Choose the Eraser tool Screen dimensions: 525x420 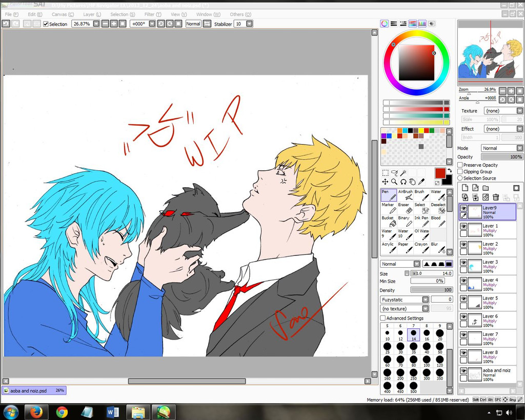[405, 208]
